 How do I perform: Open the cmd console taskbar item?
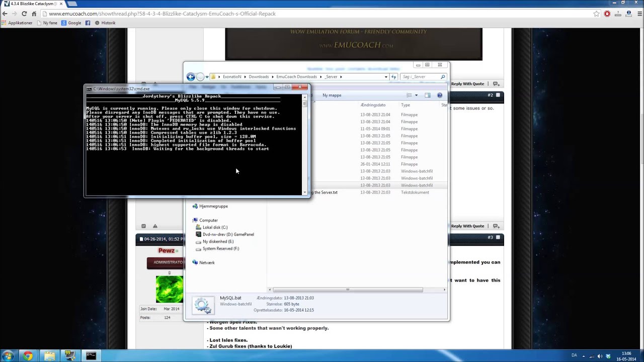point(91,356)
